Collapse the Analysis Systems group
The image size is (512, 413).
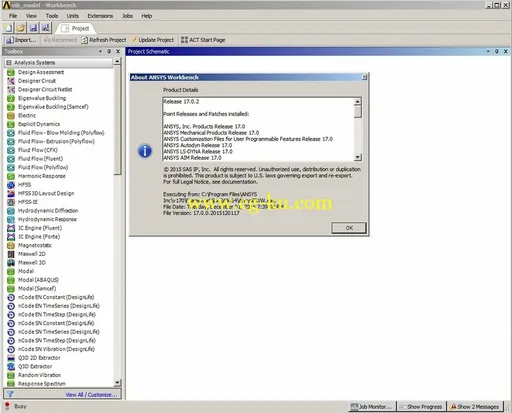pos(9,63)
